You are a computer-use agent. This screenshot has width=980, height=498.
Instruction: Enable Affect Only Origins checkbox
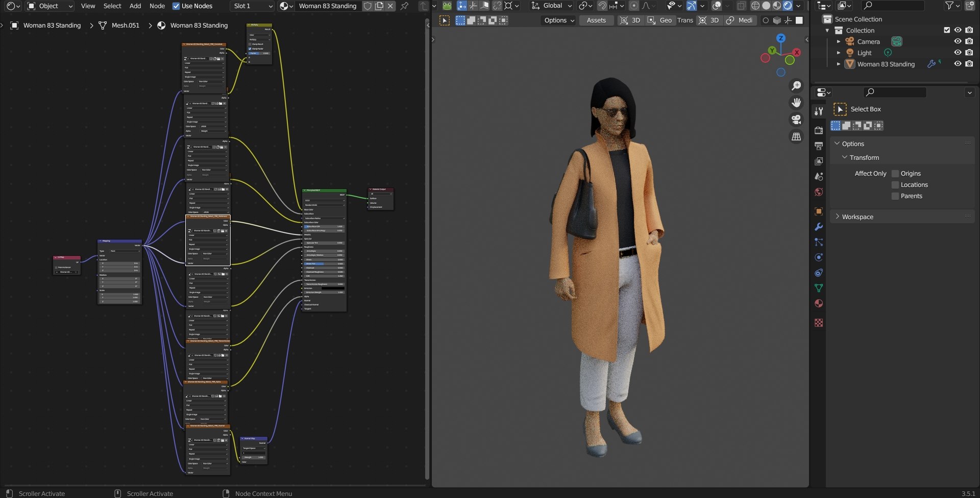pyautogui.click(x=895, y=174)
